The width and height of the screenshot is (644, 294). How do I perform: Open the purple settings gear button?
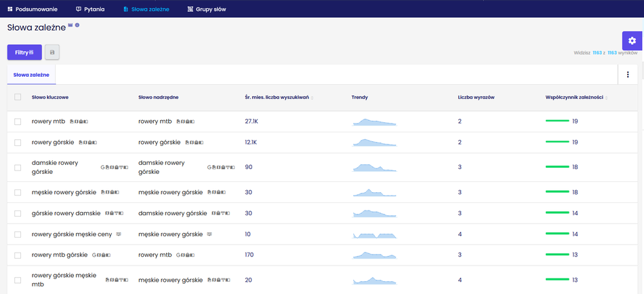point(632,41)
